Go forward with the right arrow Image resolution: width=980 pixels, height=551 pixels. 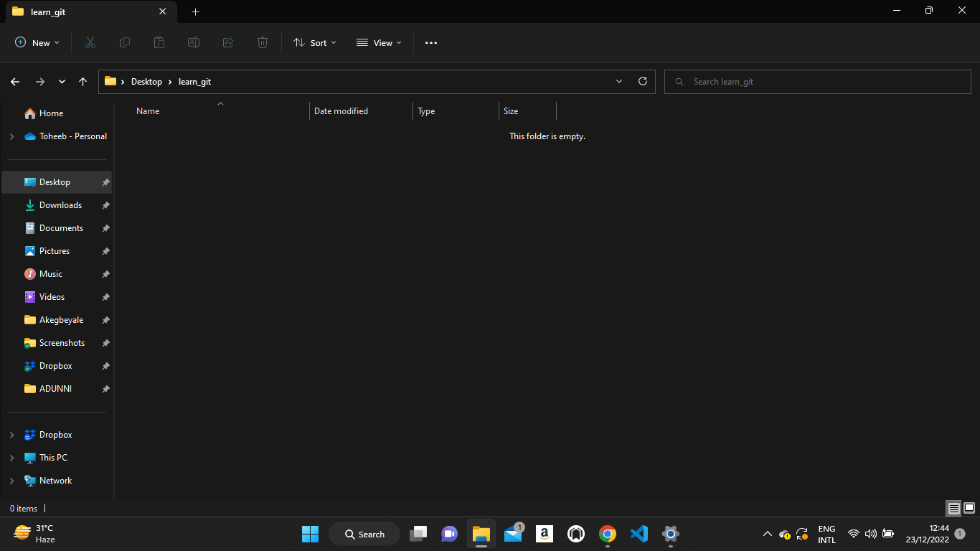[40, 82]
